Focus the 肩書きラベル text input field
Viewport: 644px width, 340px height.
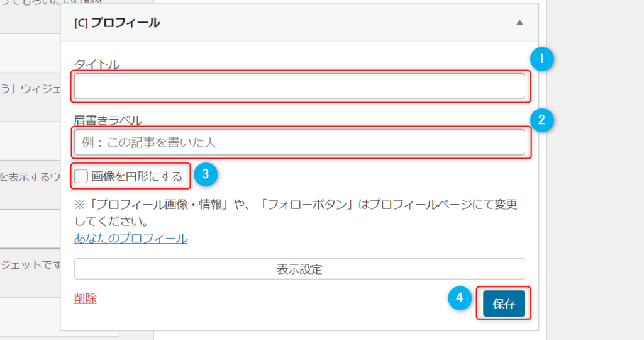coord(299,142)
